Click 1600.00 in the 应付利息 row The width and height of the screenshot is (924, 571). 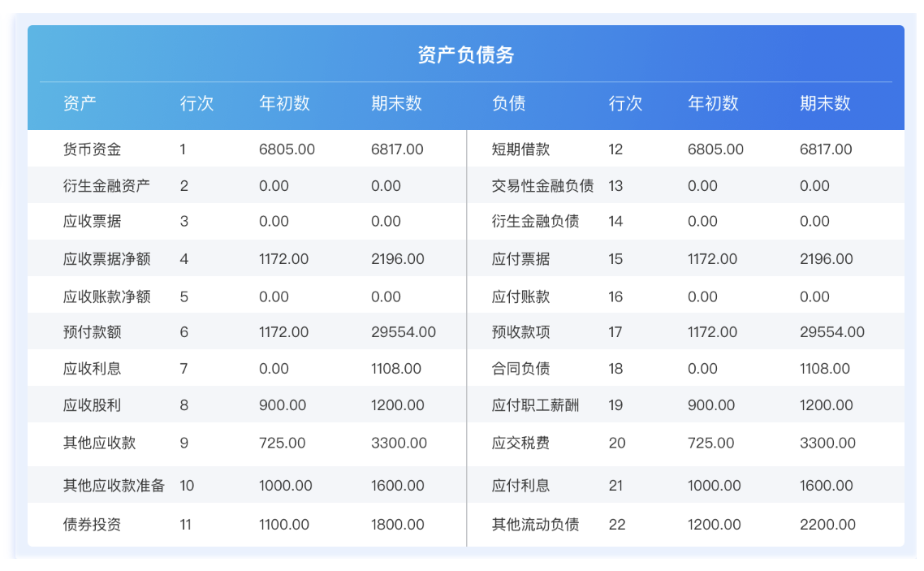pos(827,485)
